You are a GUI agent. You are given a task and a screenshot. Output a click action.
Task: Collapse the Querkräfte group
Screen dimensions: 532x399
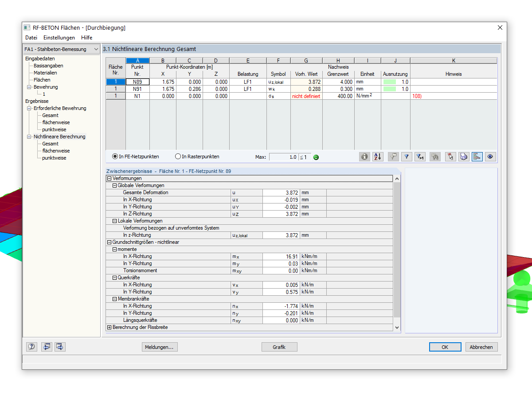(x=114, y=278)
